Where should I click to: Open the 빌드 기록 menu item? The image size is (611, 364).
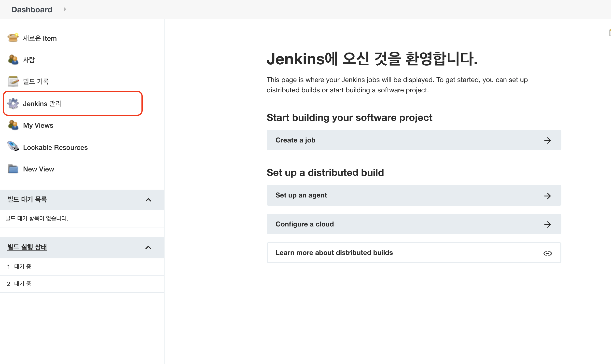coord(36,81)
